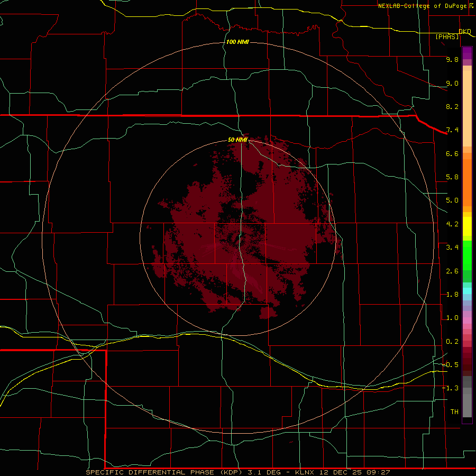Select the light peach band on color bar

tap(467, 108)
